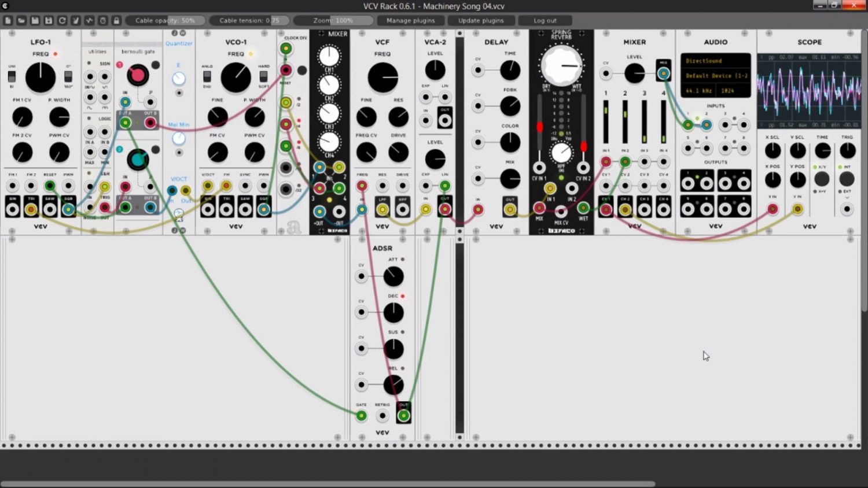
Task: Click the horizontal scrollbar at the bottom
Action: 328,484
